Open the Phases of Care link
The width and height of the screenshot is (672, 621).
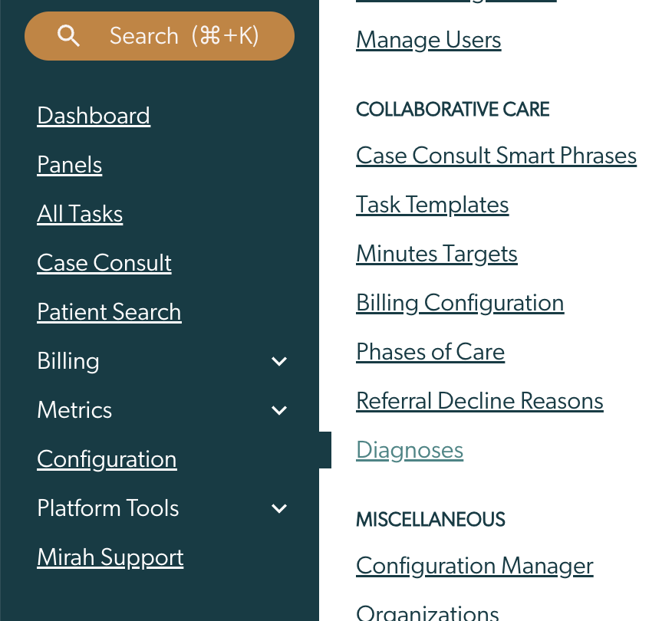pos(430,352)
